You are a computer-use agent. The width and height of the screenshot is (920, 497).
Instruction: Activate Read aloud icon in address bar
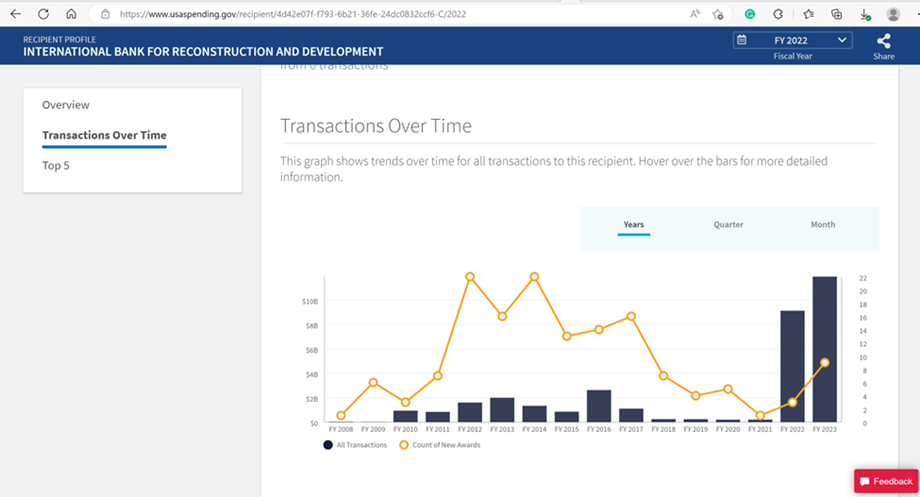(x=695, y=14)
